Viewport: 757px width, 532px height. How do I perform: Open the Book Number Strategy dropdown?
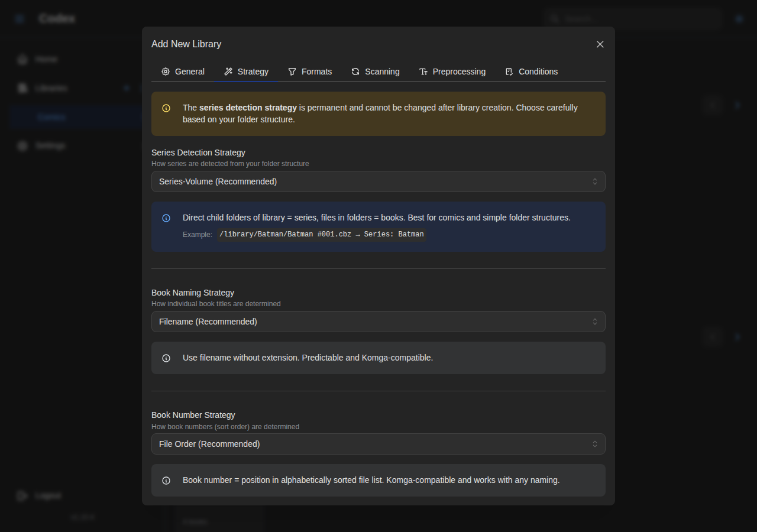coord(378,444)
